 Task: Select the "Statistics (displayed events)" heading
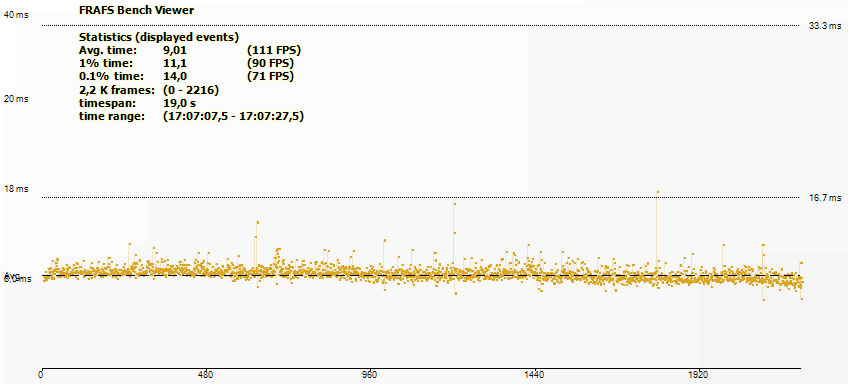[159, 37]
